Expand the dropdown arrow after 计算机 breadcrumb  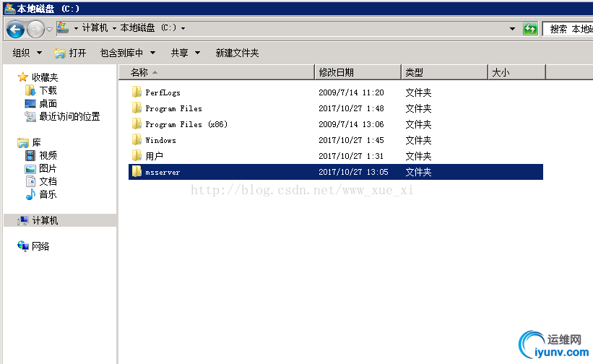(x=114, y=28)
